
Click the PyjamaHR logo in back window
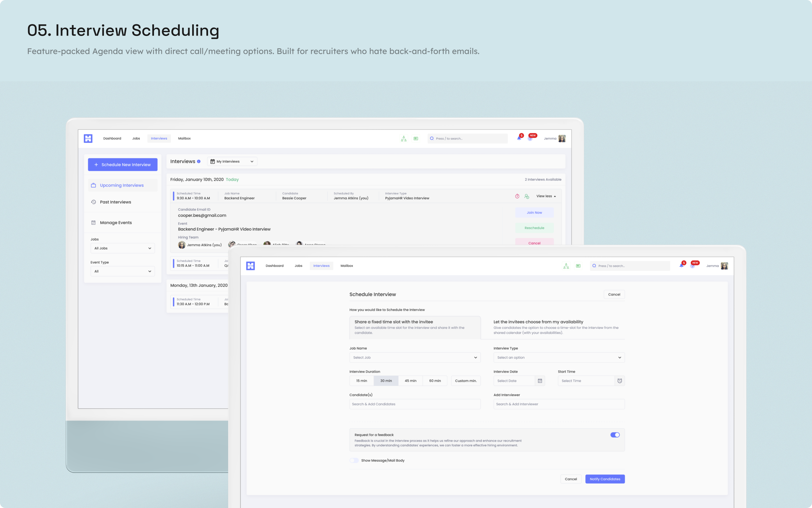[x=88, y=138]
